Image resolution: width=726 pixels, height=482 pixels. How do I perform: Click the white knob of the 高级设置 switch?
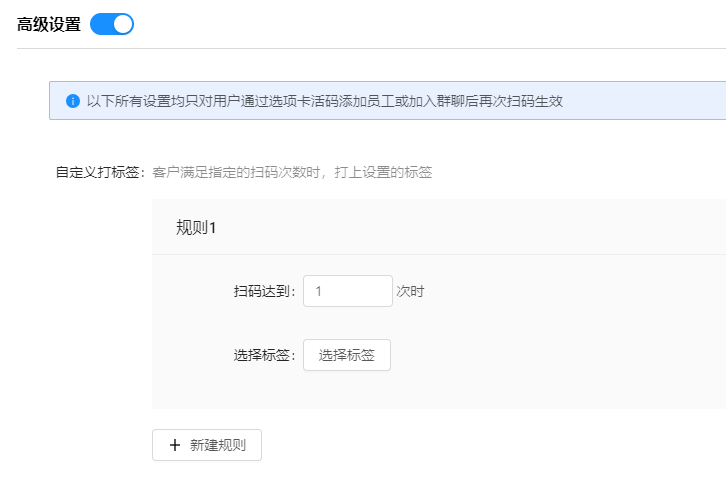point(123,24)
